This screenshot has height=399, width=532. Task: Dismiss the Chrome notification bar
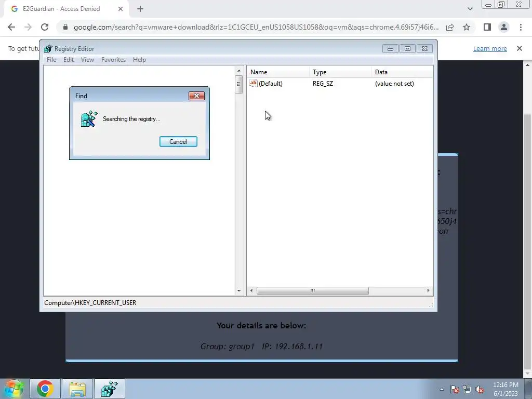click(520, 48)
